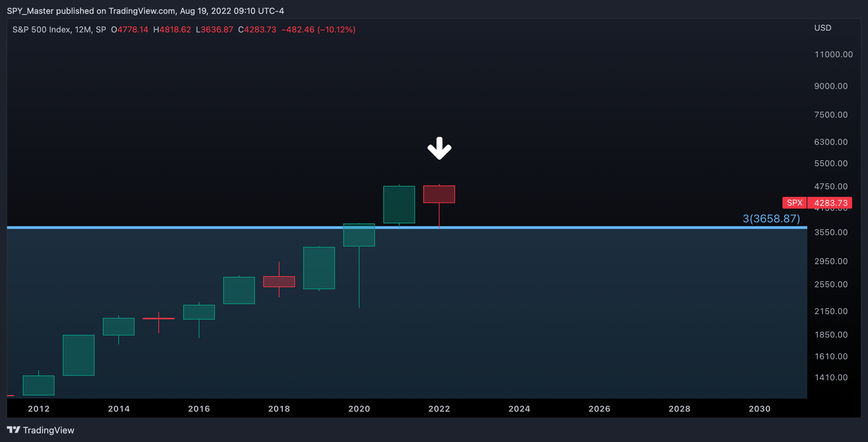Click the USD currency label
Viewport: 868px width, 442px height.
(823, 28)
